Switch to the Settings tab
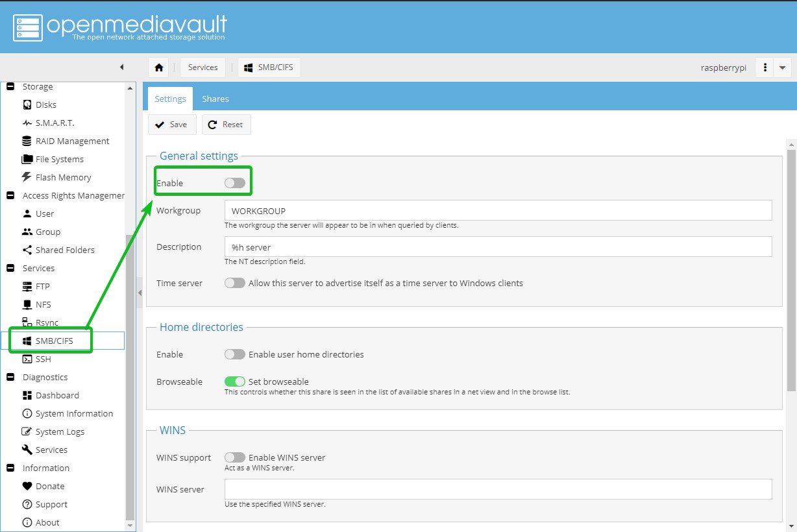This screenshot has height=532, width=797. pos(170,99)
